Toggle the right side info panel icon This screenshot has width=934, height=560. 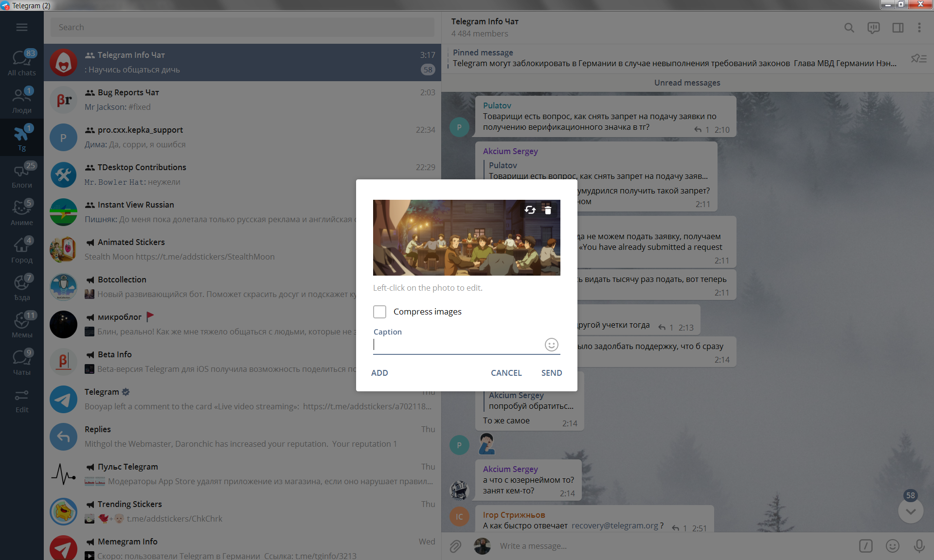pos(898,28)
